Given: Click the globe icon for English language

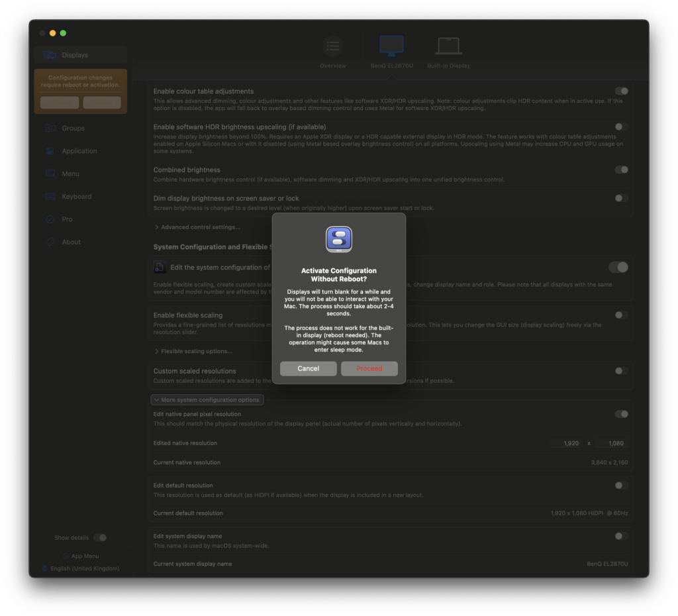Looking at the screenshot, I should 45,568.
